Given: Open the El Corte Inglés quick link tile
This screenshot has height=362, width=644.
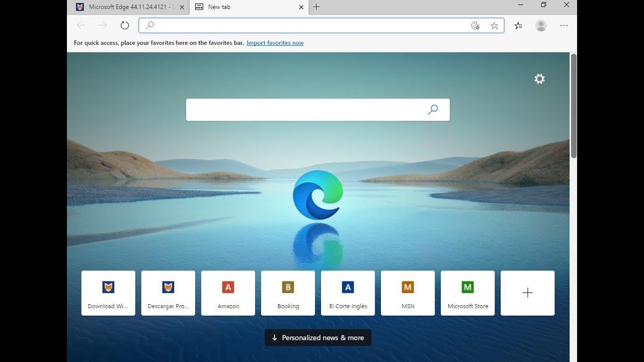Looking at the screenshot, I should pyautogui.click(x=348, y=293).
